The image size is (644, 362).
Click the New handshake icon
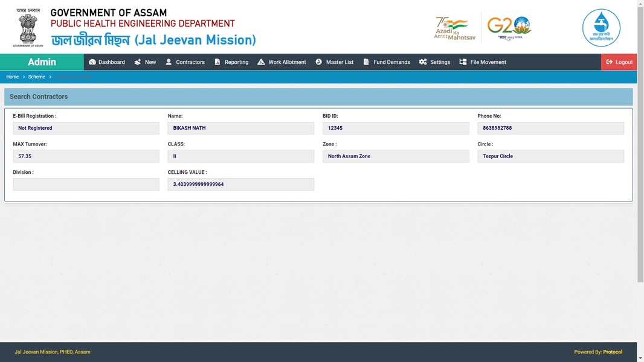pyautogui.click(x=138, y=62)
